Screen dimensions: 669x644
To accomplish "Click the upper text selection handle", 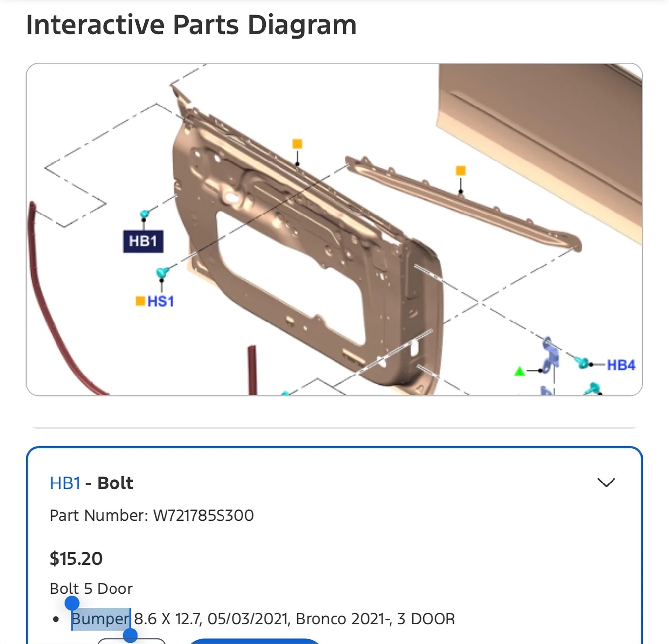I will tap(72, 603).
